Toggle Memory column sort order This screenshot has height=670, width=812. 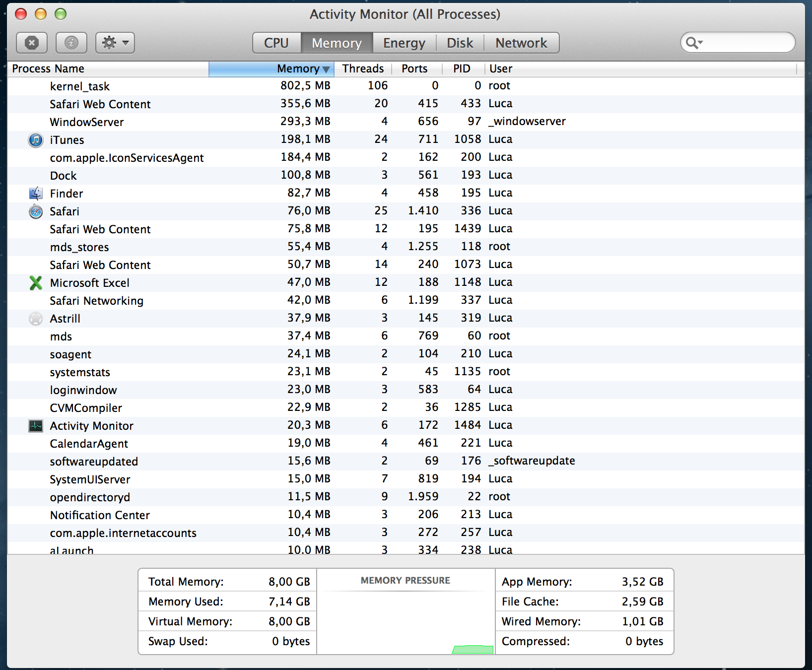tap(271, 68)
